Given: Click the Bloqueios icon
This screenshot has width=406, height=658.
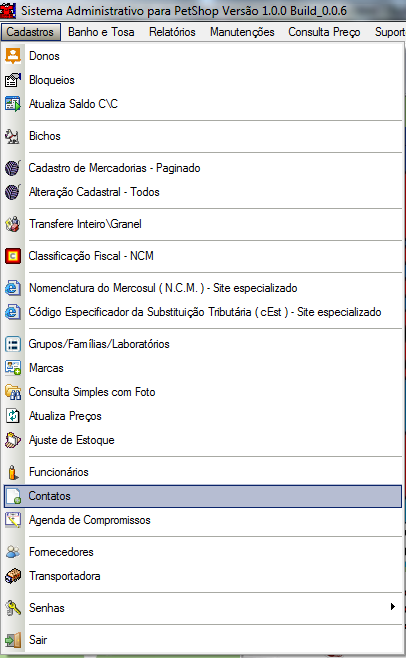Looking at the screenshot, I should [13, 80].
